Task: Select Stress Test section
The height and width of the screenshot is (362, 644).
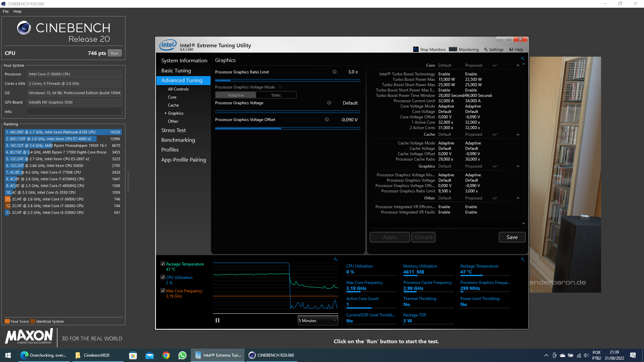Action: click(x=173, y=130)
